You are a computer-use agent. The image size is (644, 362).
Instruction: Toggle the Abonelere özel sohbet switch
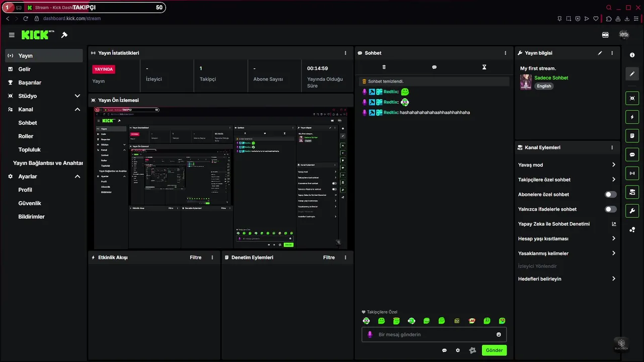pyautogui.click(x=611, y=194)
